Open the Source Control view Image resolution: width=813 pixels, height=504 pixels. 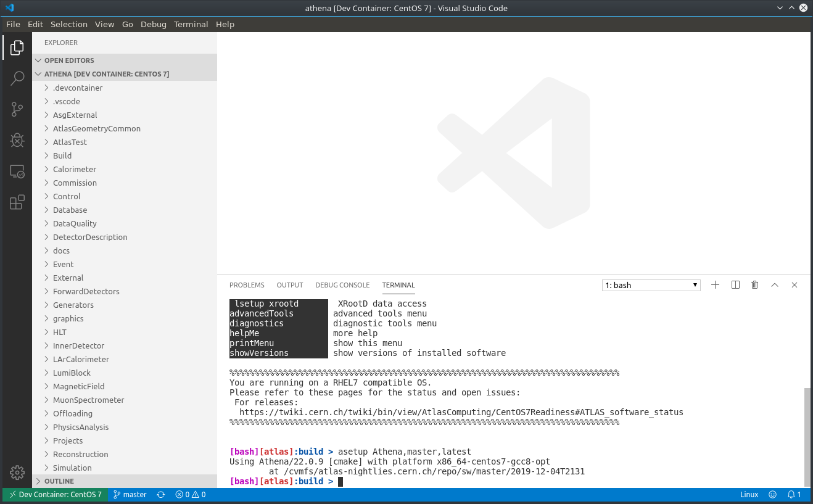17,109
